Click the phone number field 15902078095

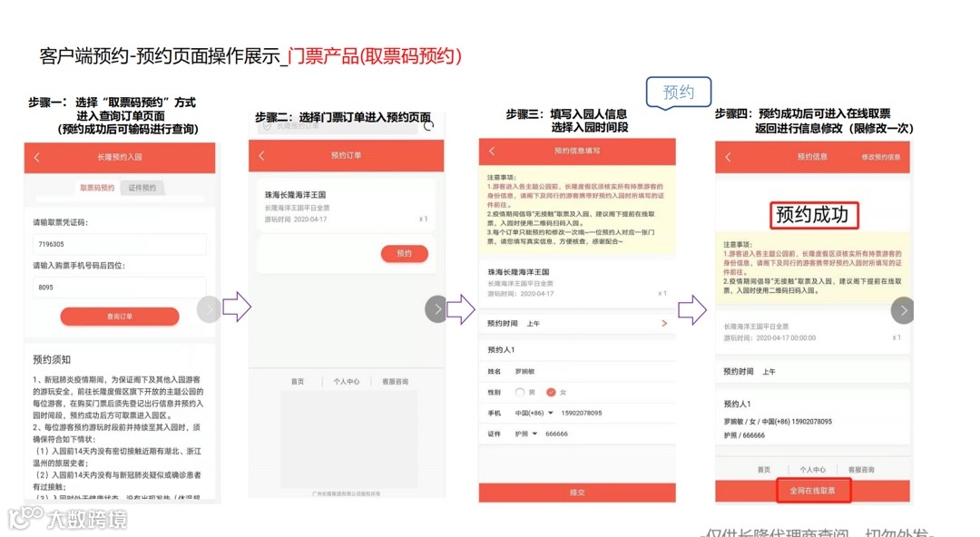click(x=582, y=414)
